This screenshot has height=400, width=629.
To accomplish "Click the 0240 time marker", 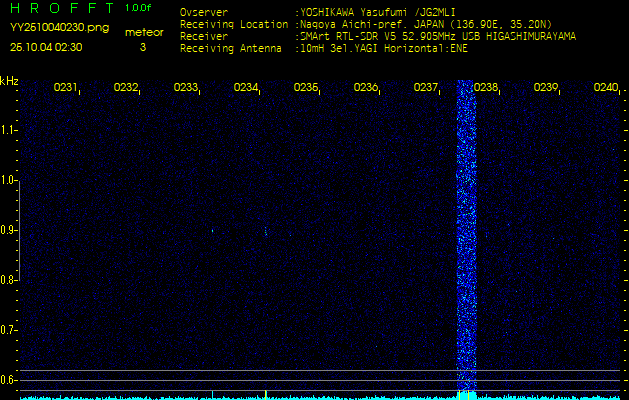I will click(606, 87).
